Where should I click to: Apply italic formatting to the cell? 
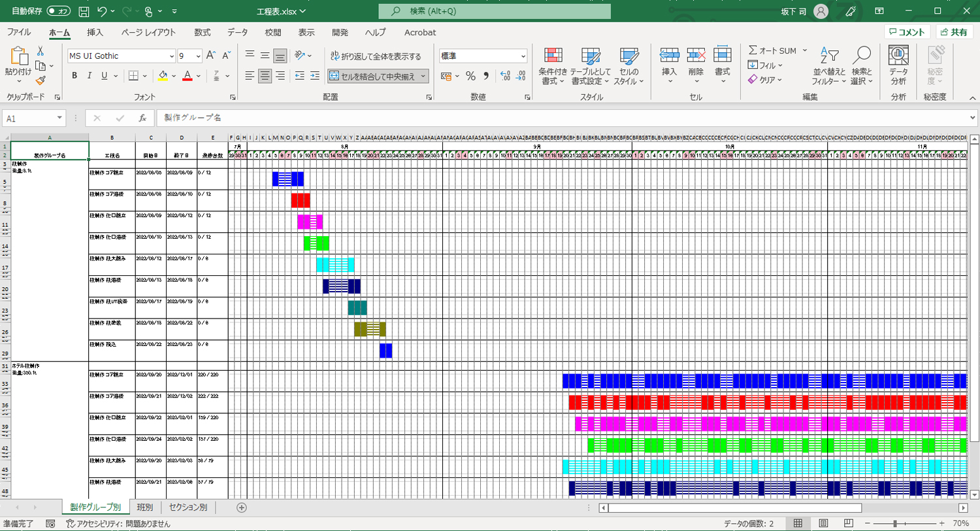tap(90, 76)
